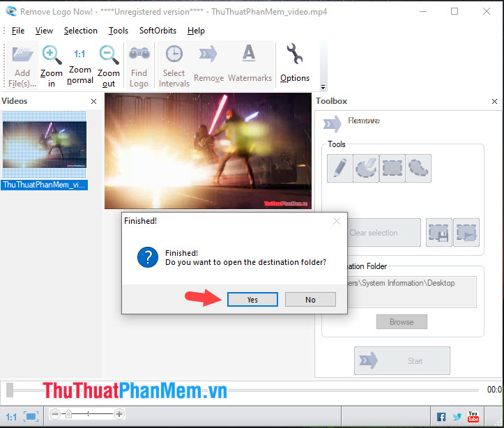Select the free-form lasso selection tool
504x428 pixels.
(x=418, y=168)
